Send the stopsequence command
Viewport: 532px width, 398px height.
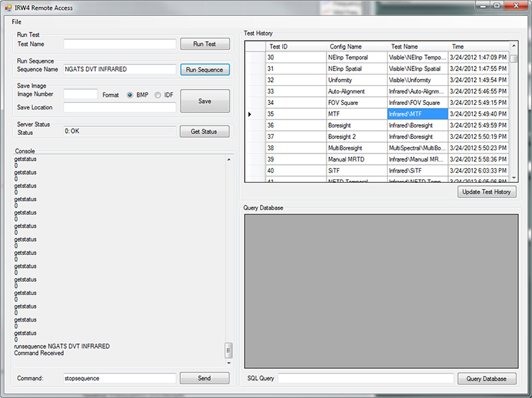click(x=205, y=378)
